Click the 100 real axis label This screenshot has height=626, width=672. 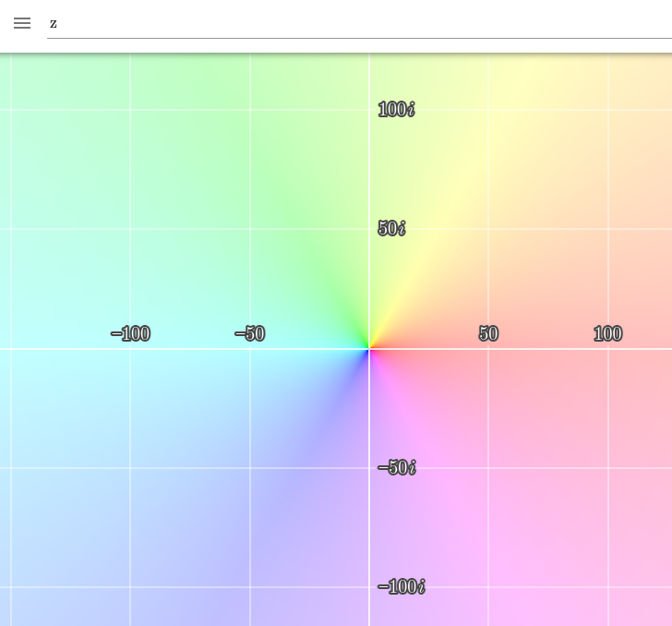[x=608, y=333]
